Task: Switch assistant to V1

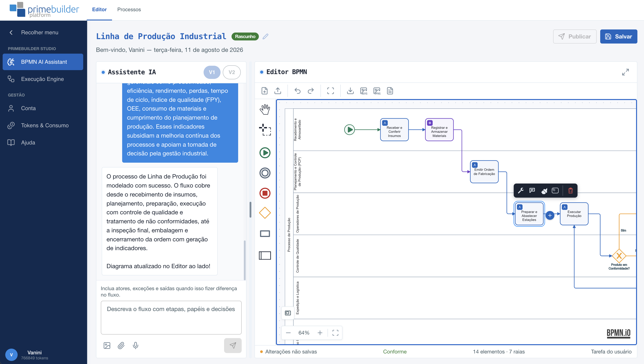Action: pos(212,72)
